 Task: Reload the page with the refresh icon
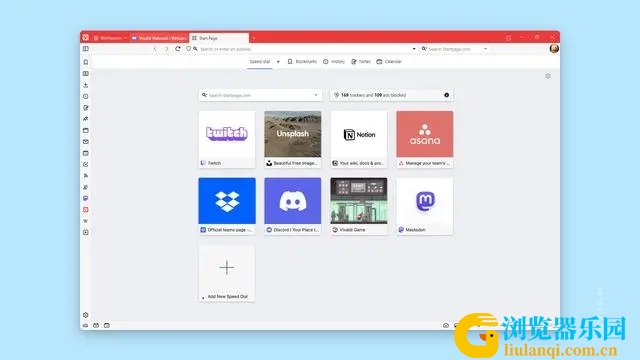178,49
